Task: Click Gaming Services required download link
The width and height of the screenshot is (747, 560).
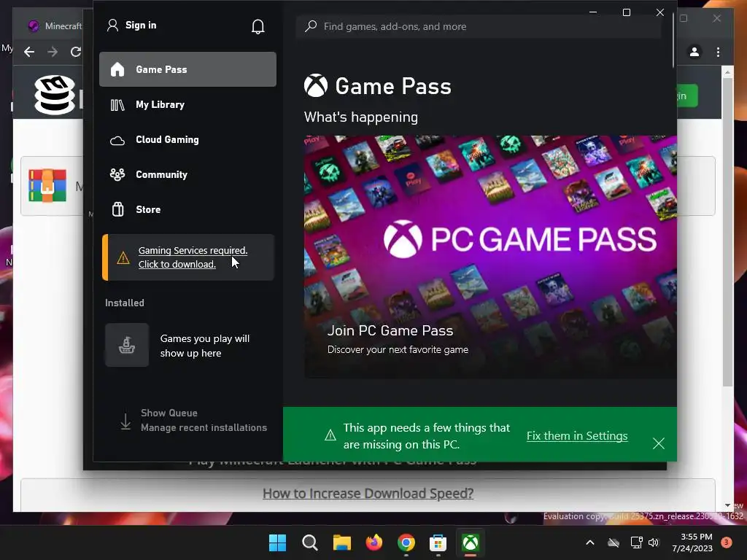Action: 193,257
